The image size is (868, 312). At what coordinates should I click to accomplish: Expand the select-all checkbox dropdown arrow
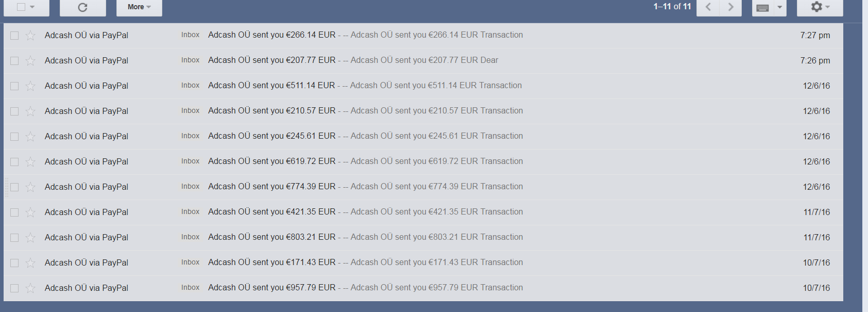tap(32, 7)
